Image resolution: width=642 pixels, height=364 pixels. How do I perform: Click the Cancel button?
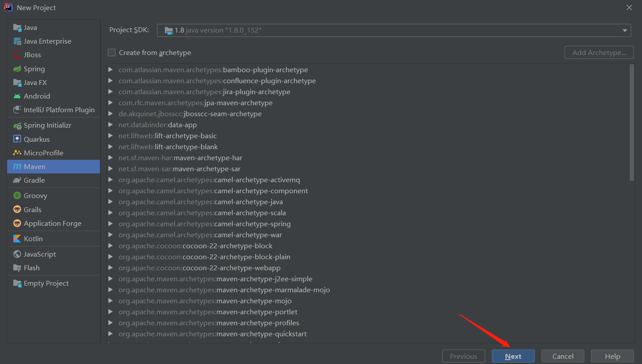click(x=563, y=356)
